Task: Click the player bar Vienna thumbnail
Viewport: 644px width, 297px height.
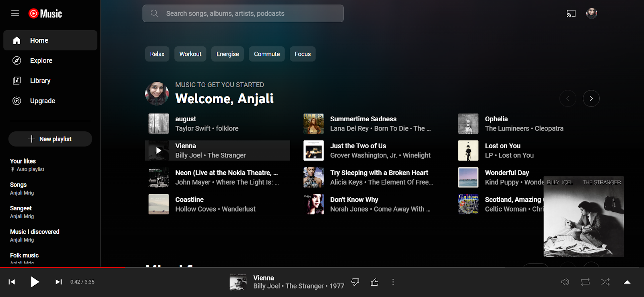Action: tap(238, 282)
